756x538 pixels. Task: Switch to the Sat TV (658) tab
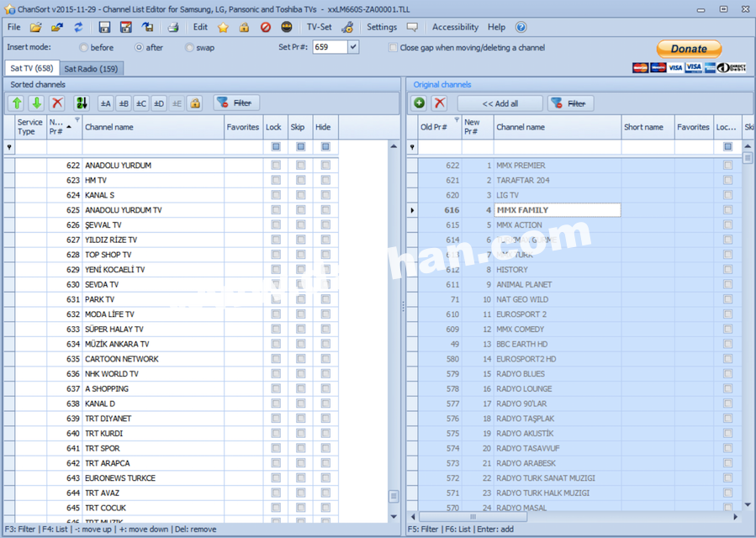coord(32,68)
